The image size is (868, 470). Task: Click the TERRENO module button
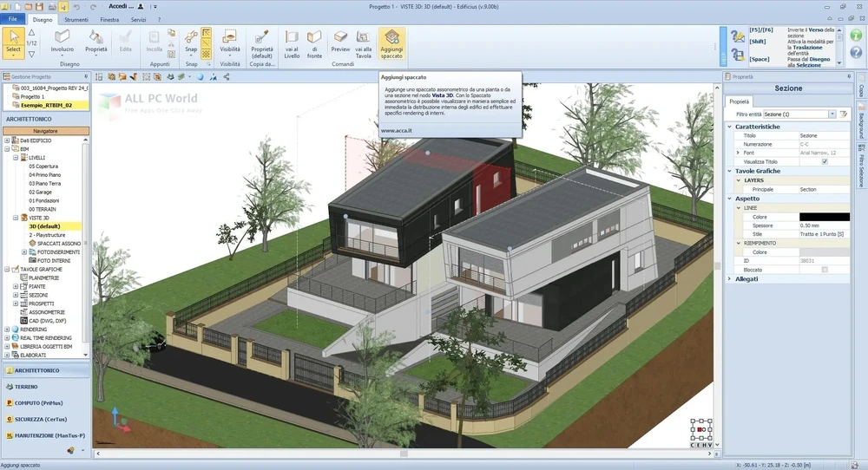pos(26,387)
